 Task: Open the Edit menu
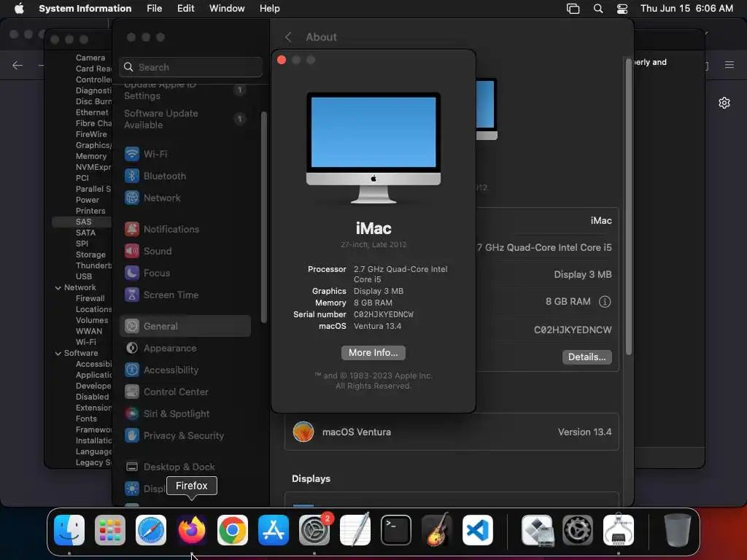pos(186,9)
